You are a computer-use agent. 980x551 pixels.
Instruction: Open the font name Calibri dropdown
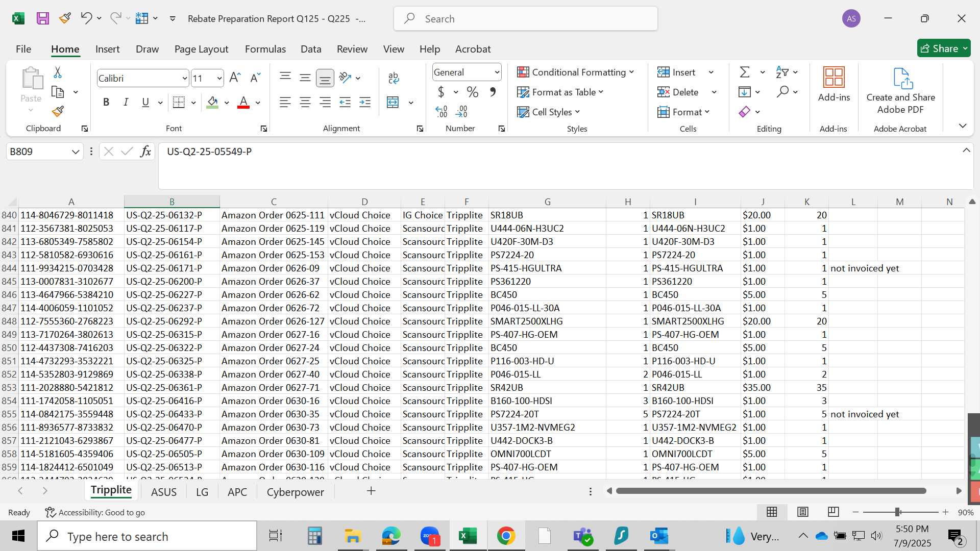point(184,79)
